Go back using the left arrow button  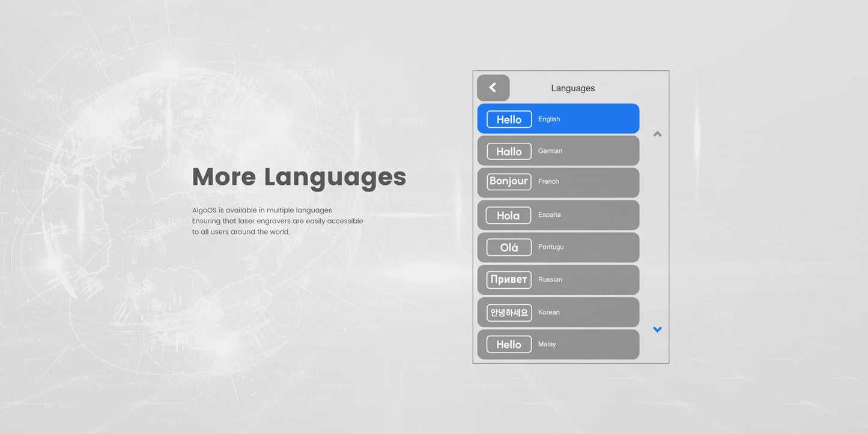(x=493, y=88)
